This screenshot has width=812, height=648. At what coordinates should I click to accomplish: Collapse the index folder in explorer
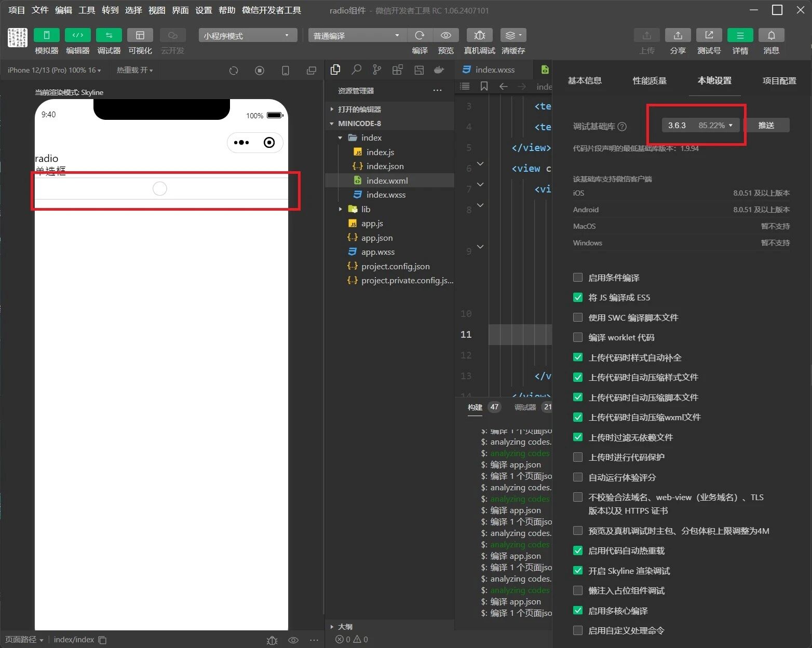pos(340,138)
